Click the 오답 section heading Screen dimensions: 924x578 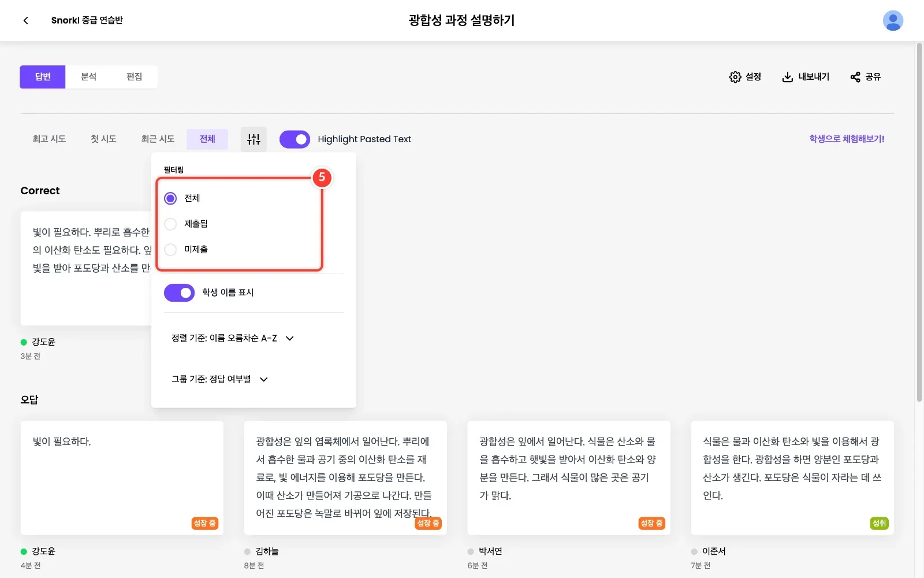click(x=29, y=399)
